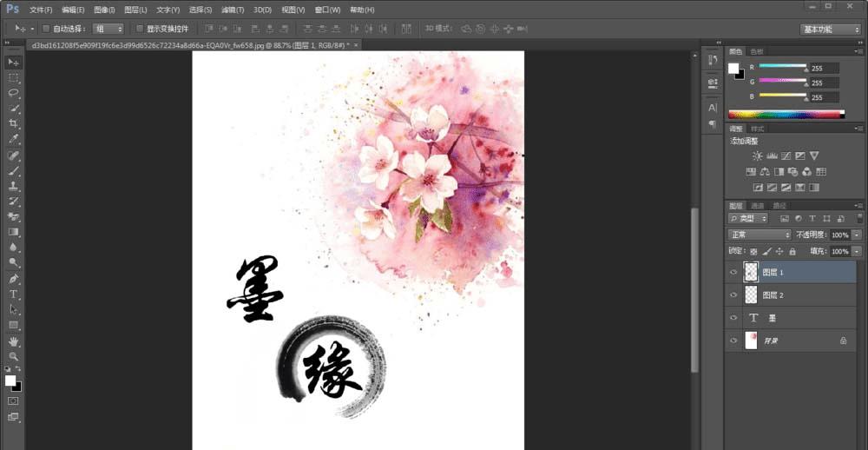Change screen mode icon at toolbox bottom
This screenshot has width=868, height=450.
pos(13,417)
